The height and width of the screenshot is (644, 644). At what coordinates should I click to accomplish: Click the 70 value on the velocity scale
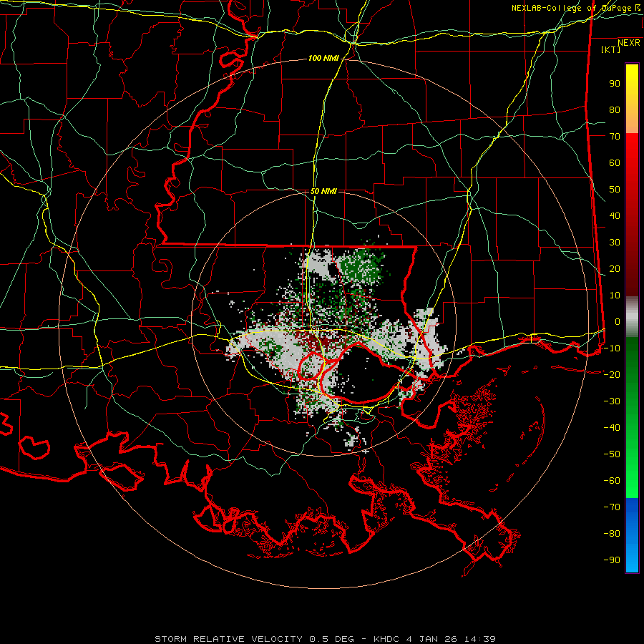615,137
